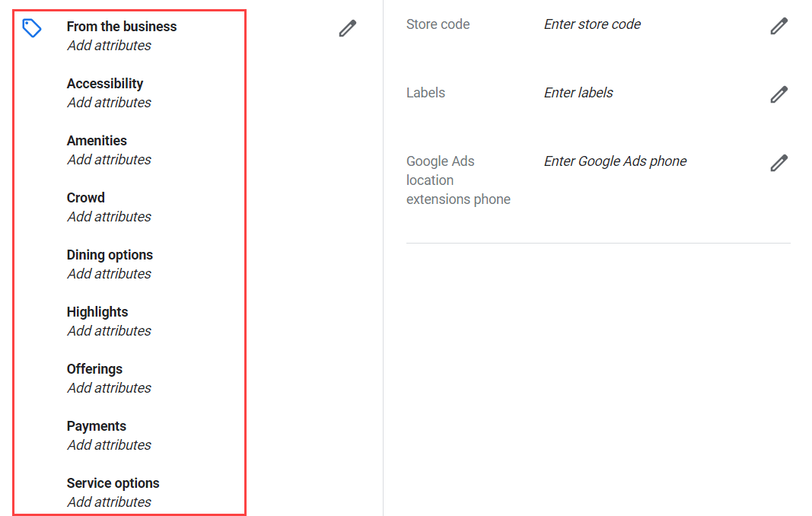Screen dimensions: 812x516
Task: Click the 'Enter store code' field
Action: (592, 24)
